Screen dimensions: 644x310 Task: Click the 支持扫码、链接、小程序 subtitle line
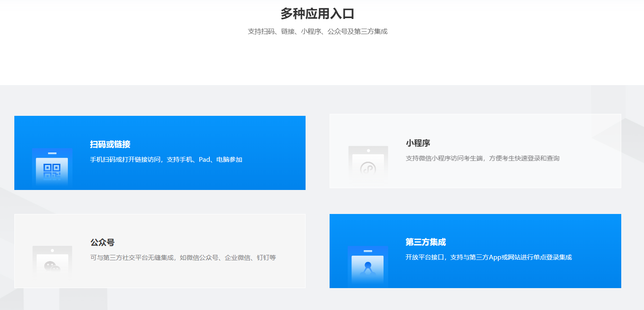[x=317, y=32]
